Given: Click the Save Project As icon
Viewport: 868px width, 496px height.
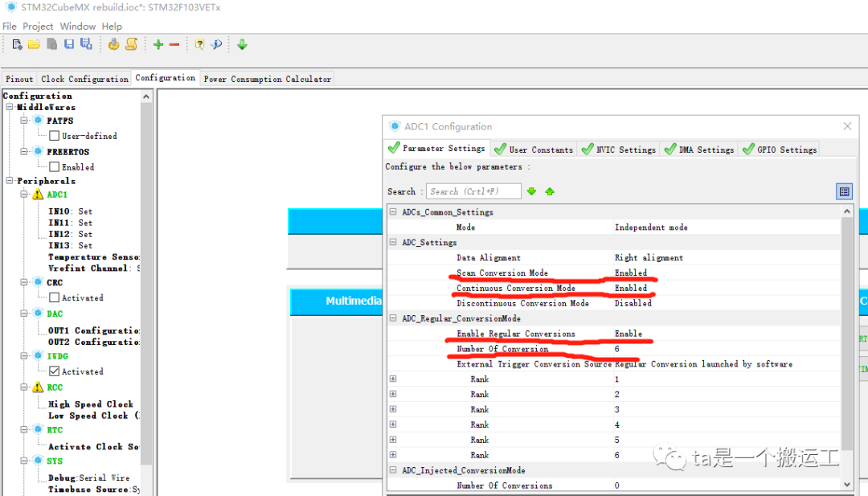Looking at the screenshot, I should tap(86, 44).
